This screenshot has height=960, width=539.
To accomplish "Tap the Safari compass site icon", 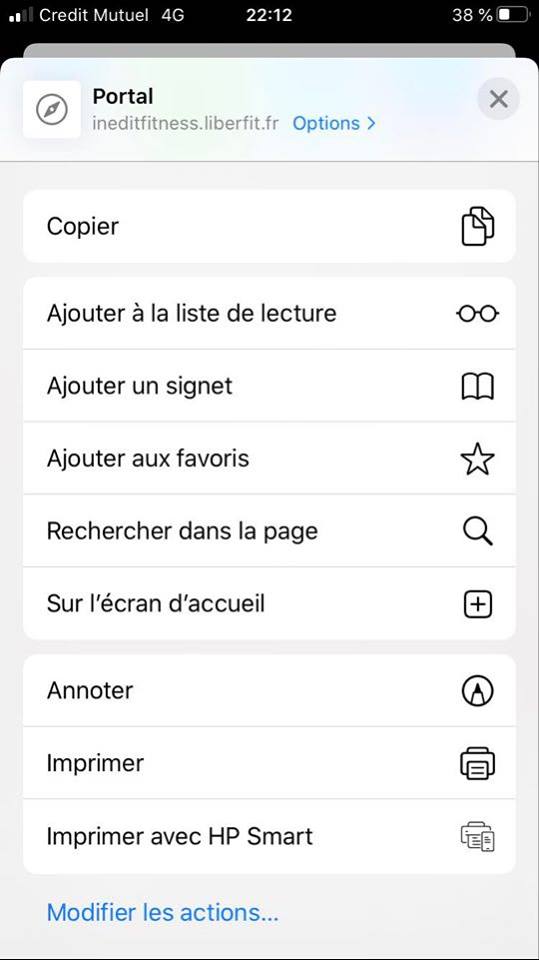I will pyautogui.click(x=52, y=110).
